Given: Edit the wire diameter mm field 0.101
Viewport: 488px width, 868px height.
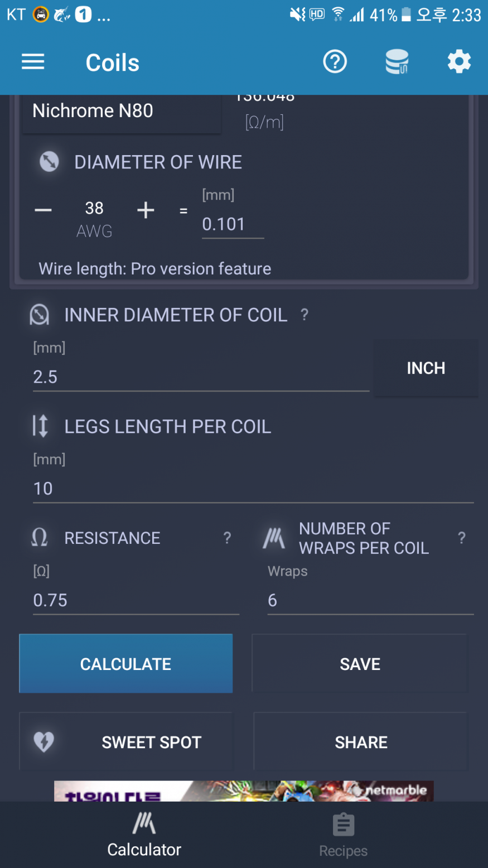Looking at the screenshot, I should [233, 224].
